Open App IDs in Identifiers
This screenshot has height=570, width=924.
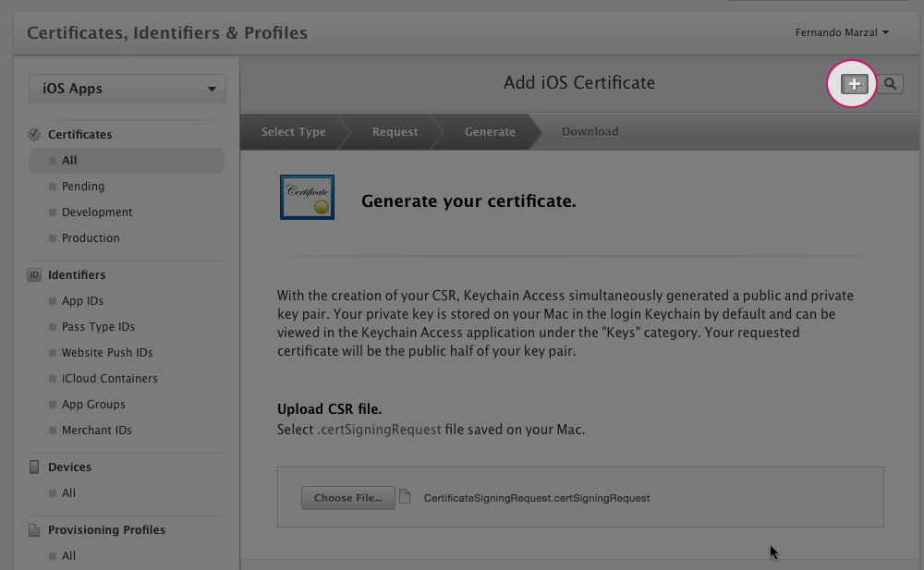(82, 300)
